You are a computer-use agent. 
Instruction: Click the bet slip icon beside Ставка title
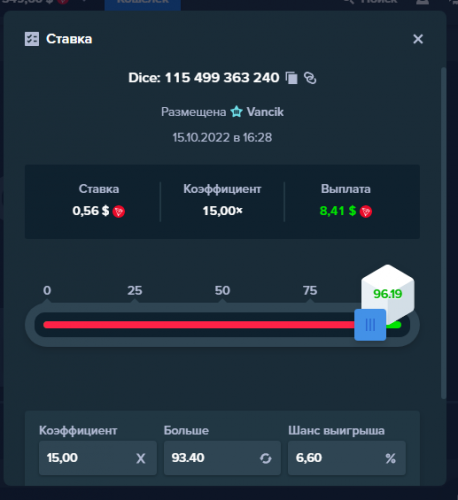pos(32,39)
